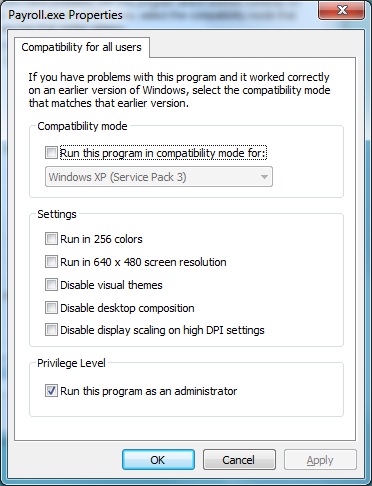Open the Windows XP (Service Pack 3) combo box
The height and width of the screenshot is (486, 372).
coord(159,177)
